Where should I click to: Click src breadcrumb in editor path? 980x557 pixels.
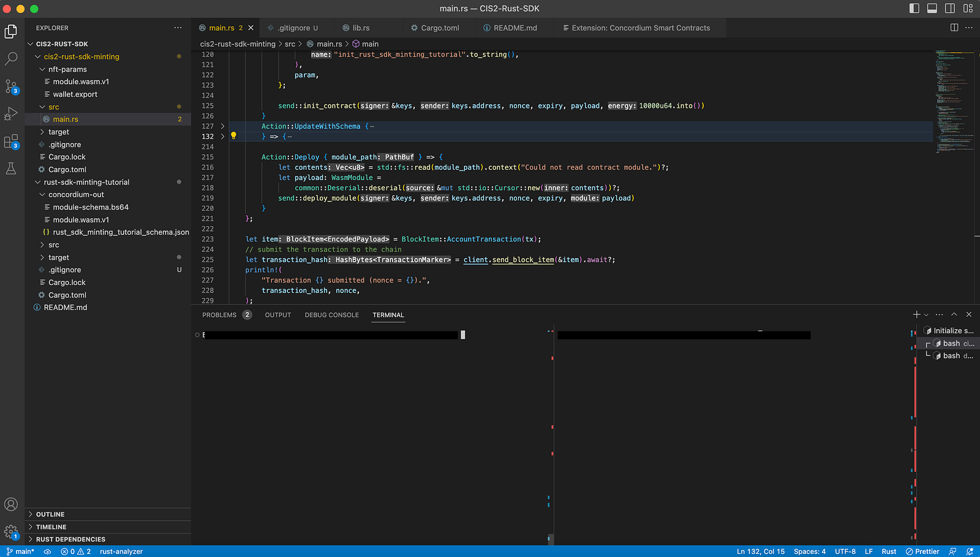290,44
